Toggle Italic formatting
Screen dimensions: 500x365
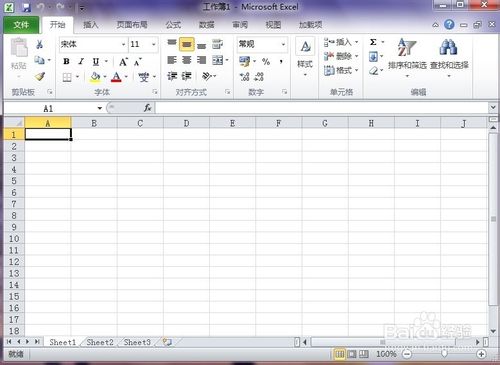[x=81, y=61]
